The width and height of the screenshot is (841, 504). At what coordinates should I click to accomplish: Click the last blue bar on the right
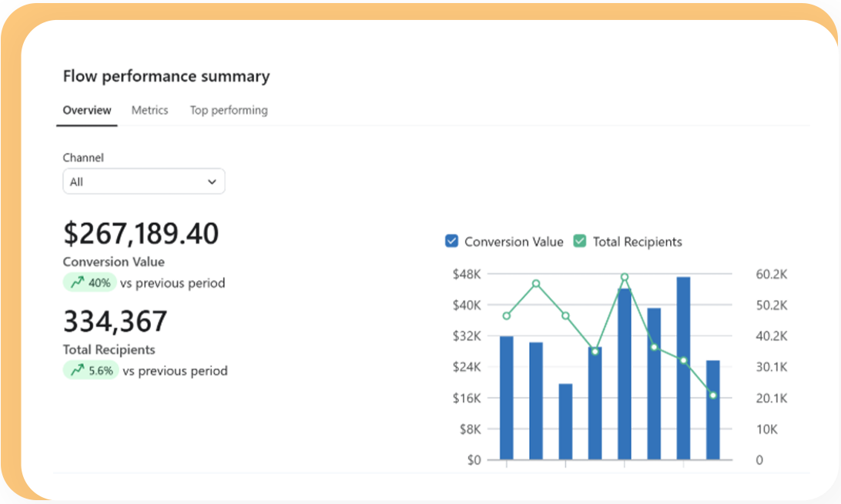[x=712, y=409]
